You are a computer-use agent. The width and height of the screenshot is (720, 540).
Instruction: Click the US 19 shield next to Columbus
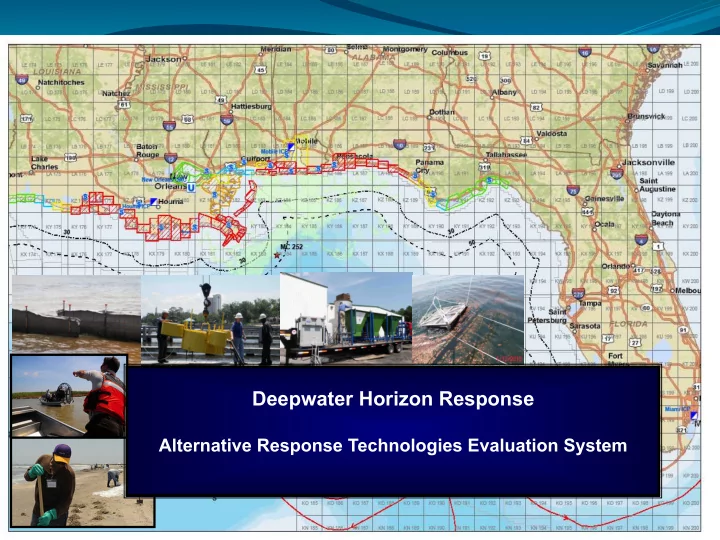[484, 56]
